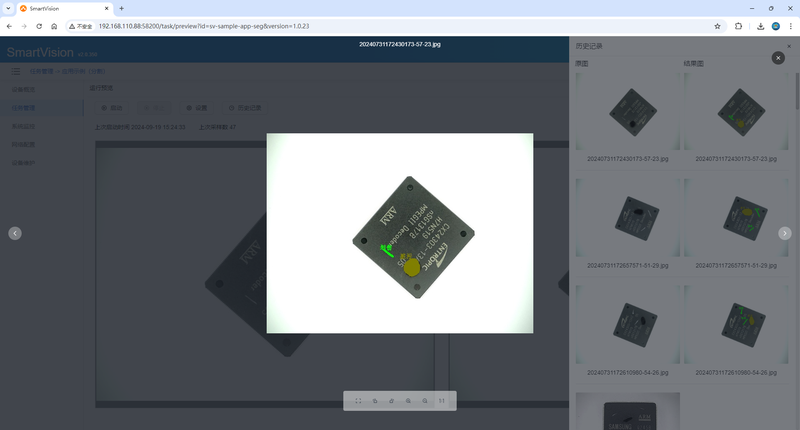Click the 设置 button
Screen dimensions: 800x430
tap(197, 108)
